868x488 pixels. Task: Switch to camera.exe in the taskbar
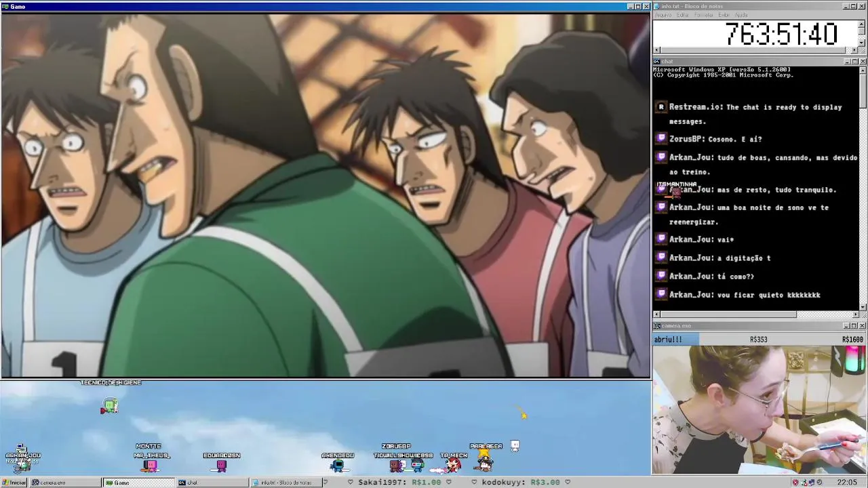(65, 483)
